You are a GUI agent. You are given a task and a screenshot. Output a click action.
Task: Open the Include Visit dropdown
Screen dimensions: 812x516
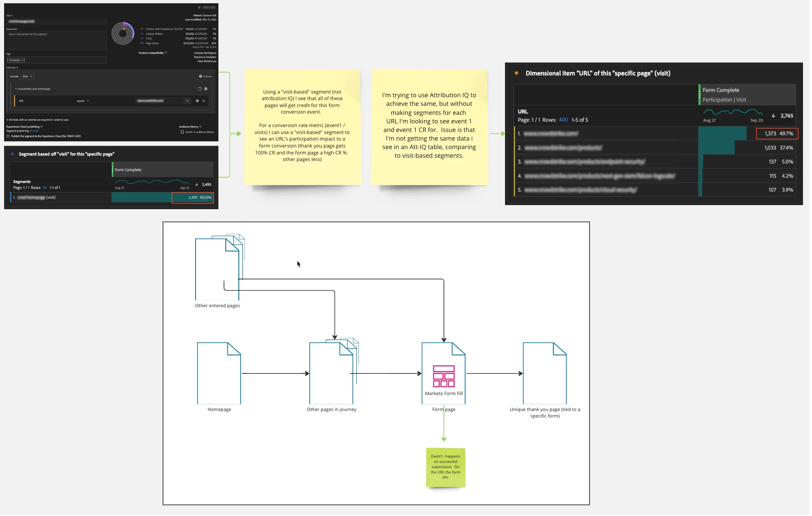(28, 76)
